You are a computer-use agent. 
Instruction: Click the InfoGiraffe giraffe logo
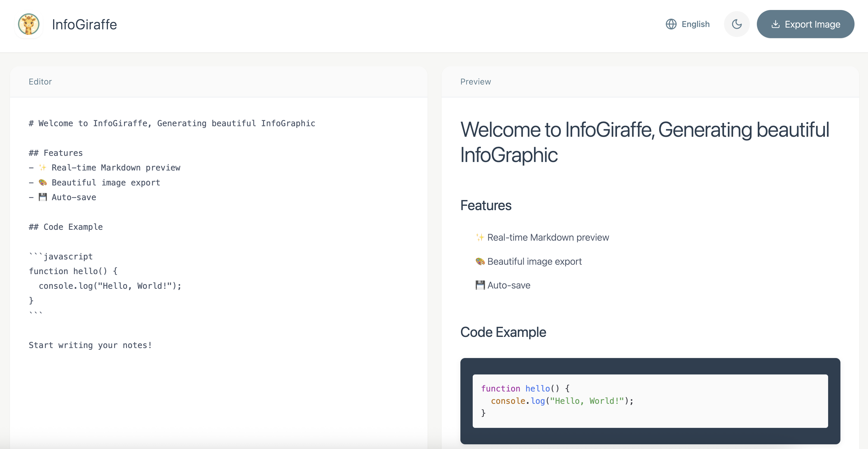click(29, 24)
